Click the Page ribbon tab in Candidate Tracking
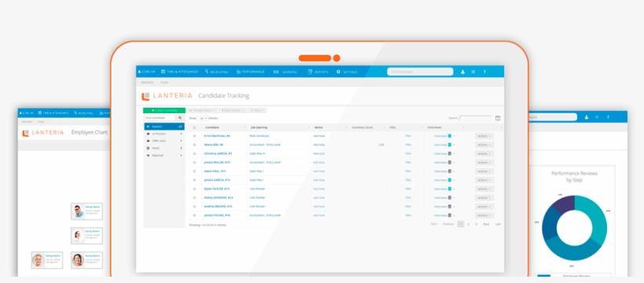Screen dimensions: 644x283 (164, 83)
